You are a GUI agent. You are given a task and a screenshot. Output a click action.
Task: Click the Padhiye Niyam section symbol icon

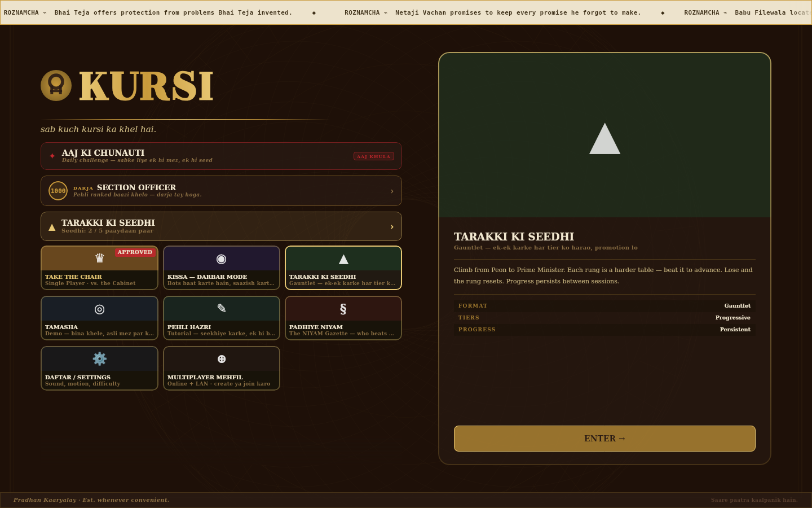pos(343,309)
